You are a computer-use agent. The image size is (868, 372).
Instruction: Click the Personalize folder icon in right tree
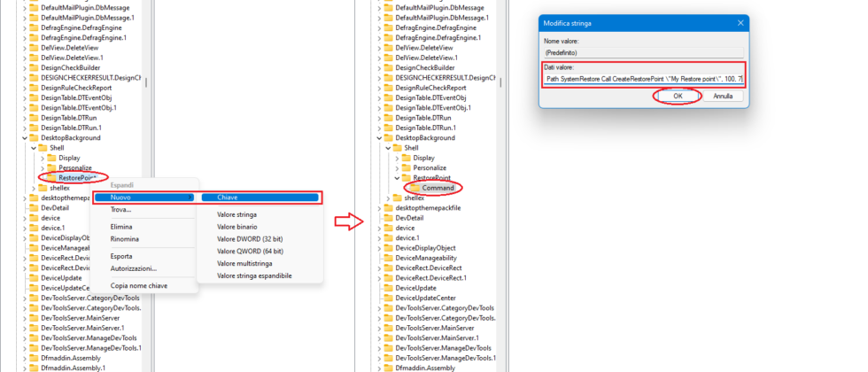(x=406, y=167)
